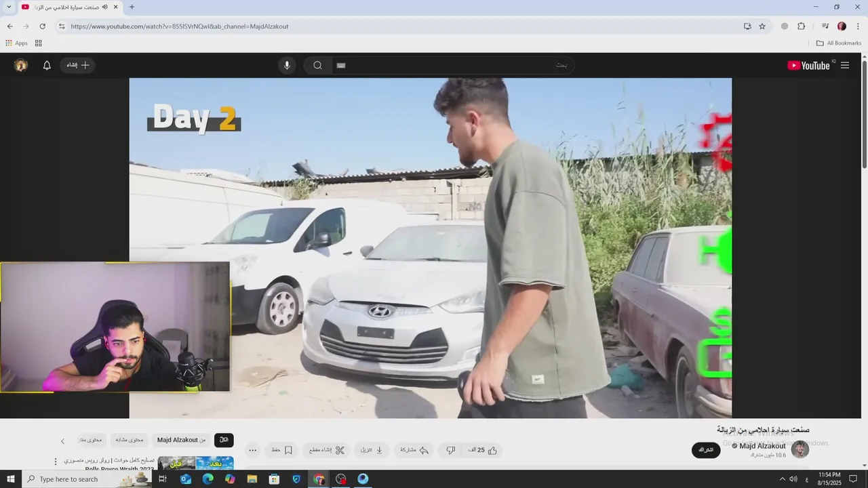Go to YouTube home via logo
Image resolution: width=868 pixels, height=488 pixels.
(x=808, y=65)
